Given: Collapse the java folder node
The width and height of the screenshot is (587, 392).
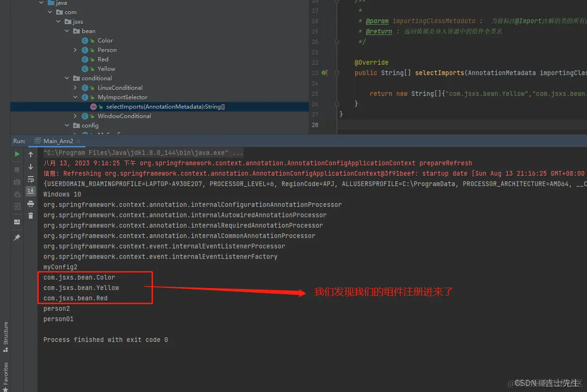Looking at the screenshot, I should 42,3.
